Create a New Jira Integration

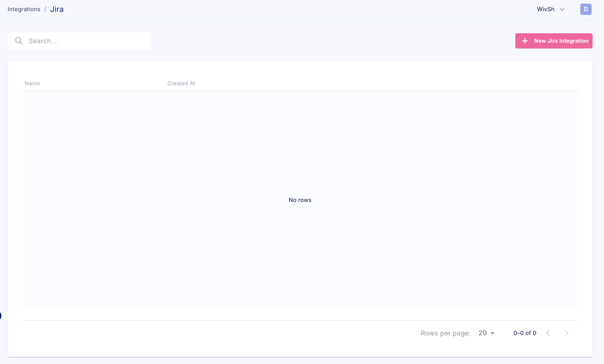(x=554, y=41)
